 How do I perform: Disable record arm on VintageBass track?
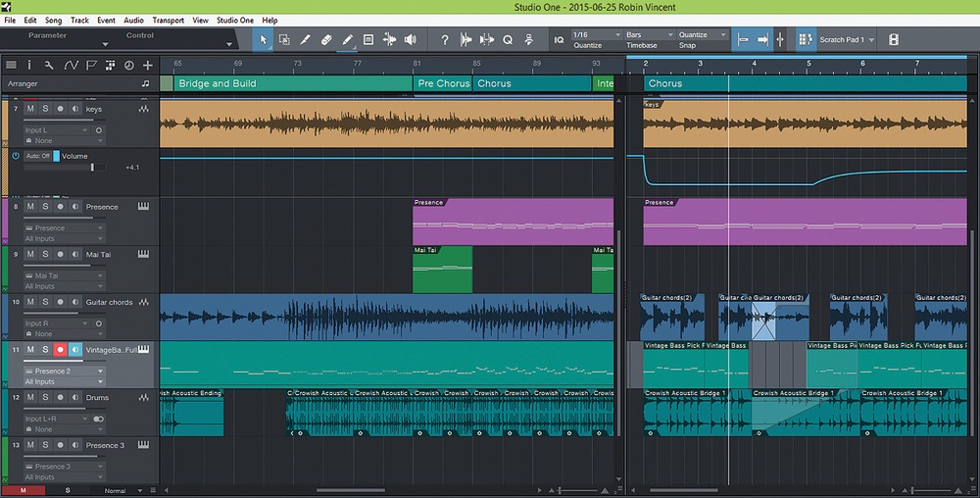click(60, 350)
